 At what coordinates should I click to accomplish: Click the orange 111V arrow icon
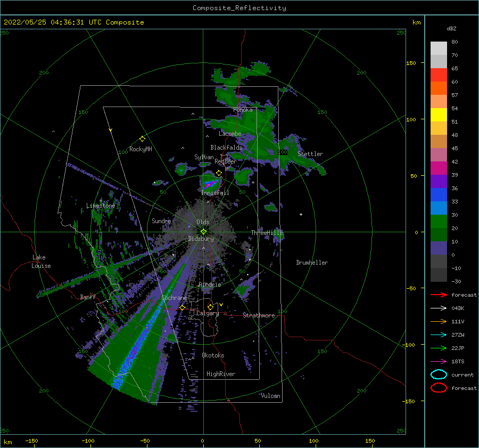(439, 321)
